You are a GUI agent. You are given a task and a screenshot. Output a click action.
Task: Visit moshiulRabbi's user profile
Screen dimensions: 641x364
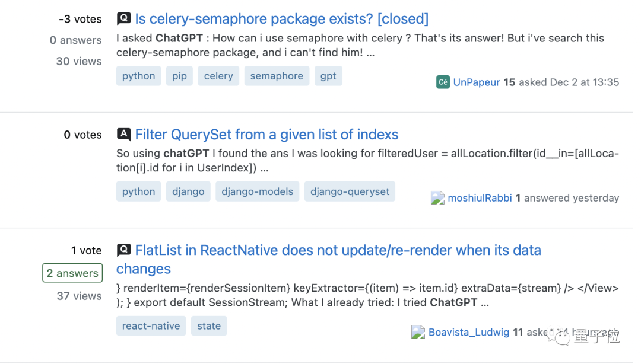pos(480,198)
